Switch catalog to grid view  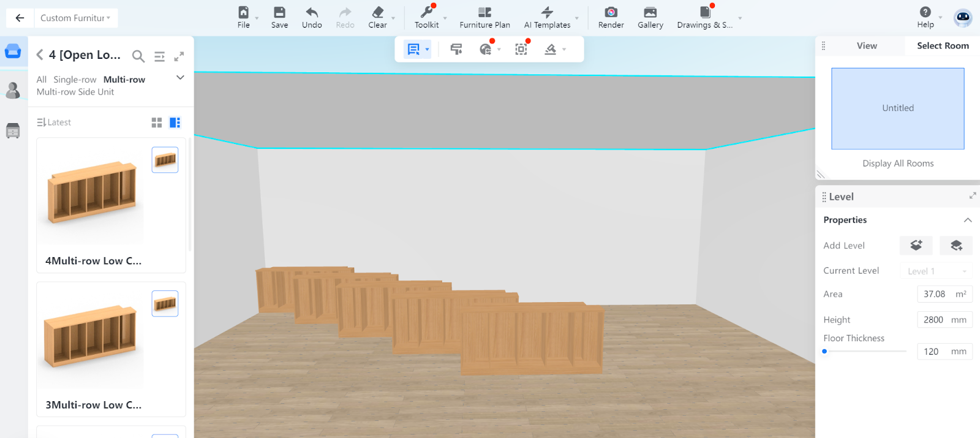tap(157, 123)
